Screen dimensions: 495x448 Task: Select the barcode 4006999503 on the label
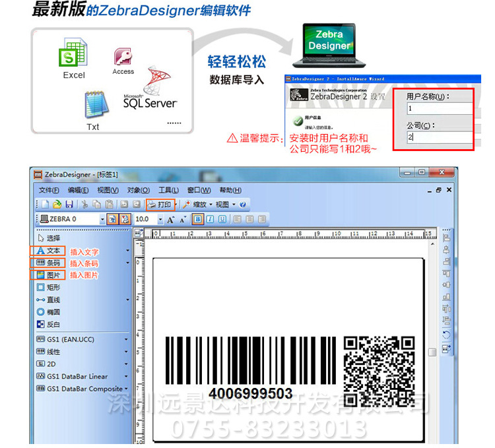[x=250, y=368]
